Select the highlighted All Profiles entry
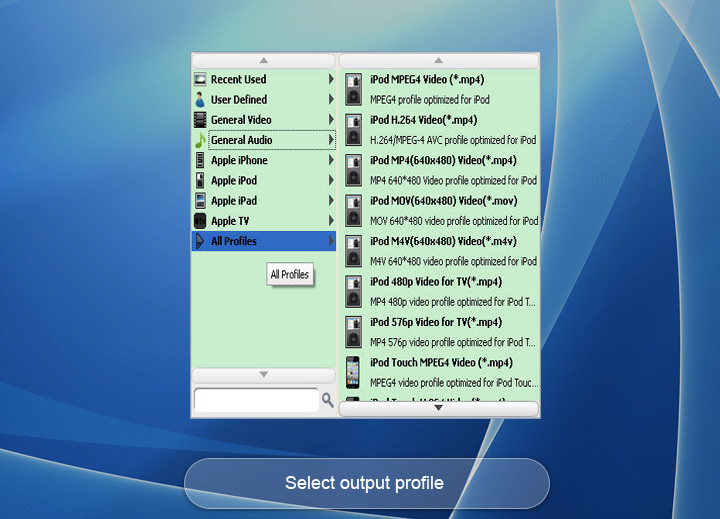The width and height of the screenshot is (720, 519). tap(264, 241)
